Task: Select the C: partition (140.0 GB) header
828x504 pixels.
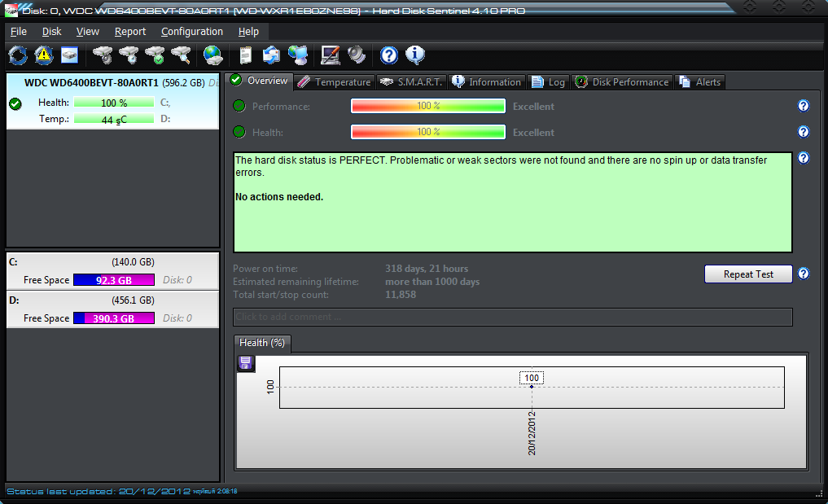Action: (x=112, y=262)
